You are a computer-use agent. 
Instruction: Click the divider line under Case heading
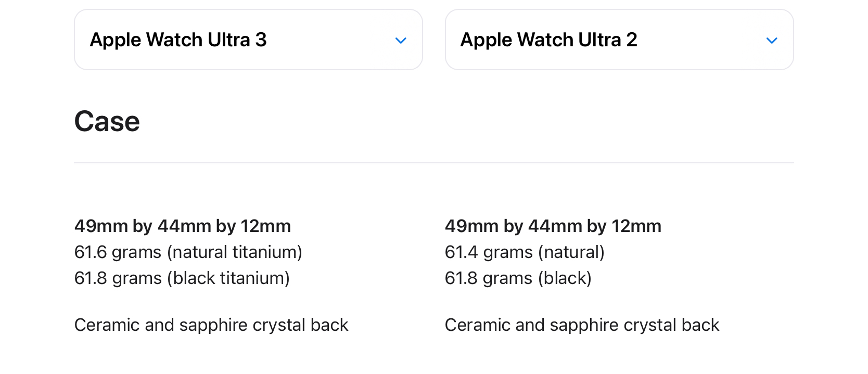[434, 163]
